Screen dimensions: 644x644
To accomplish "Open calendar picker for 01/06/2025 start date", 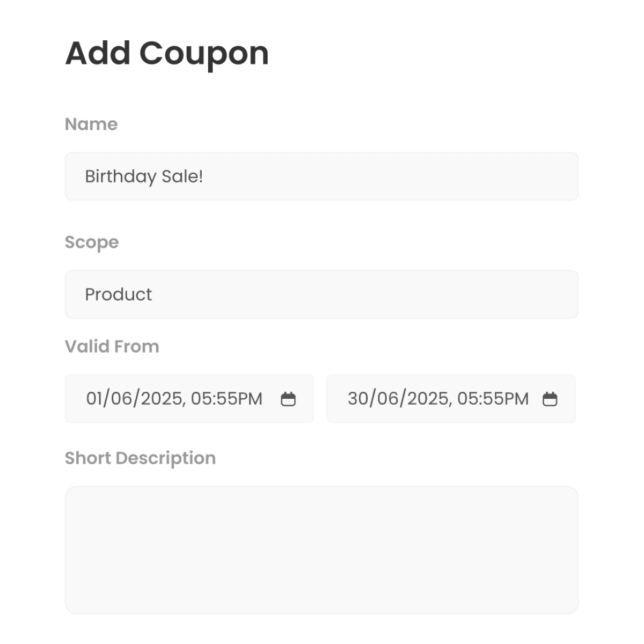I will click(x=288, y=399).
